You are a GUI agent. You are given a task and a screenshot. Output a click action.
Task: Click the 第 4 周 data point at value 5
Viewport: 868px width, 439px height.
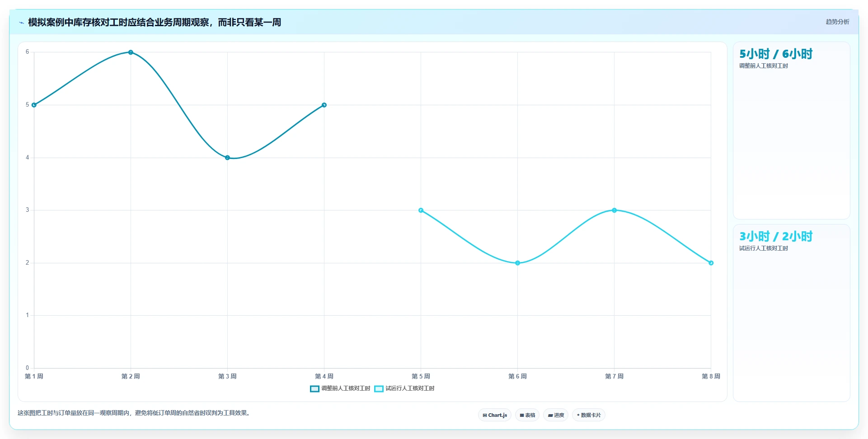[x=324, y=105]
